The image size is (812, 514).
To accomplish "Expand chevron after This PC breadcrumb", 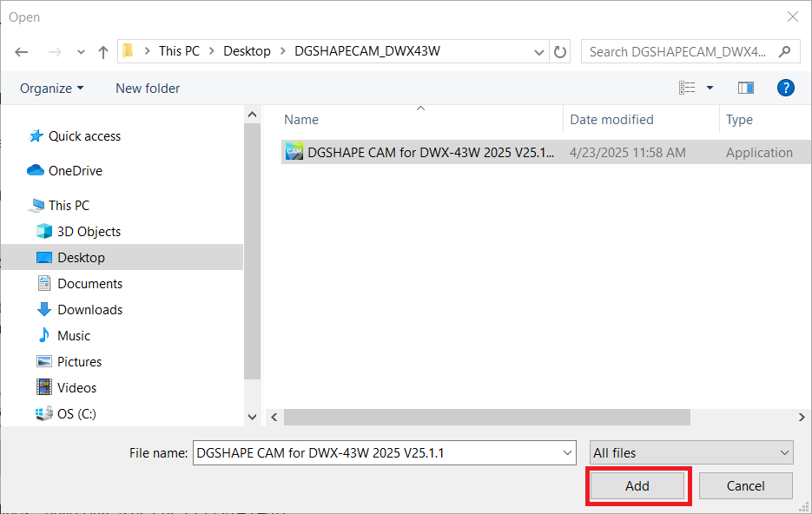I will pos(212,51).
